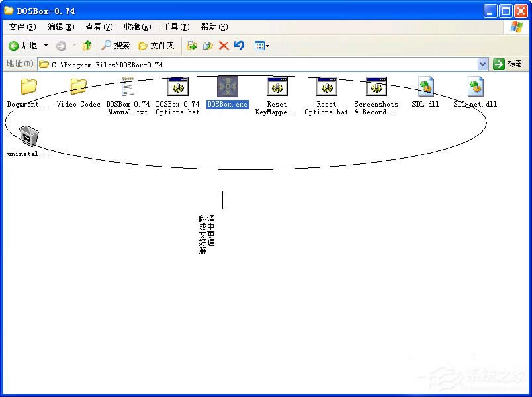Run DOSBox 0.74 Options.bat
The image size is (532, 397).
tap(177, 87)
